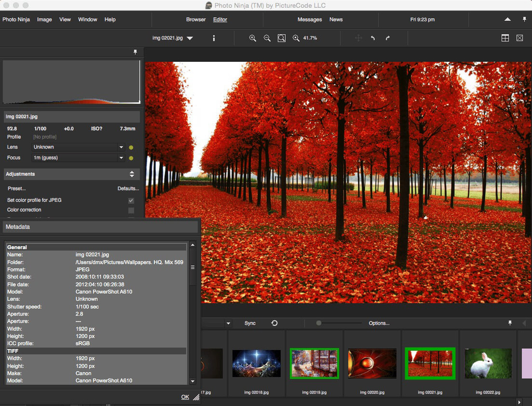The image size is (532, 406).
Task: Click the Defaults... button under Adjustments
Action: [x=128, y=189]
